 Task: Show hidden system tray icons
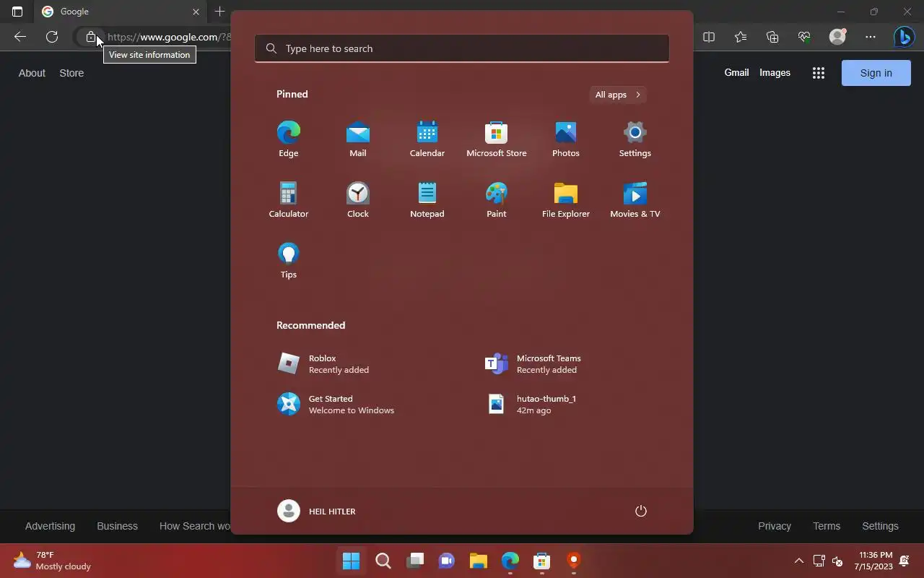click(x=798, y=561)
